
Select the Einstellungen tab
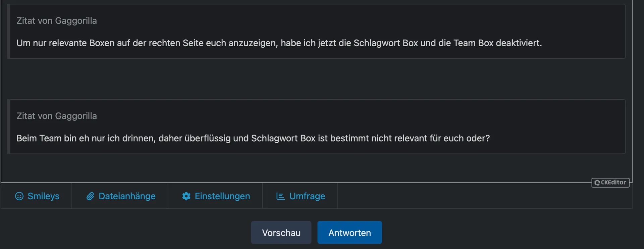point(222,196)
